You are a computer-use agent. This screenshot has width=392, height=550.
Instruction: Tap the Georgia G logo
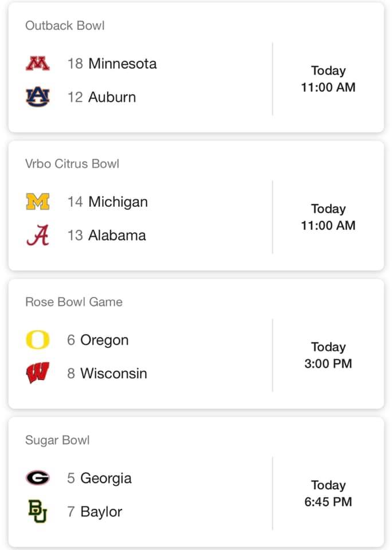(38, 478)
